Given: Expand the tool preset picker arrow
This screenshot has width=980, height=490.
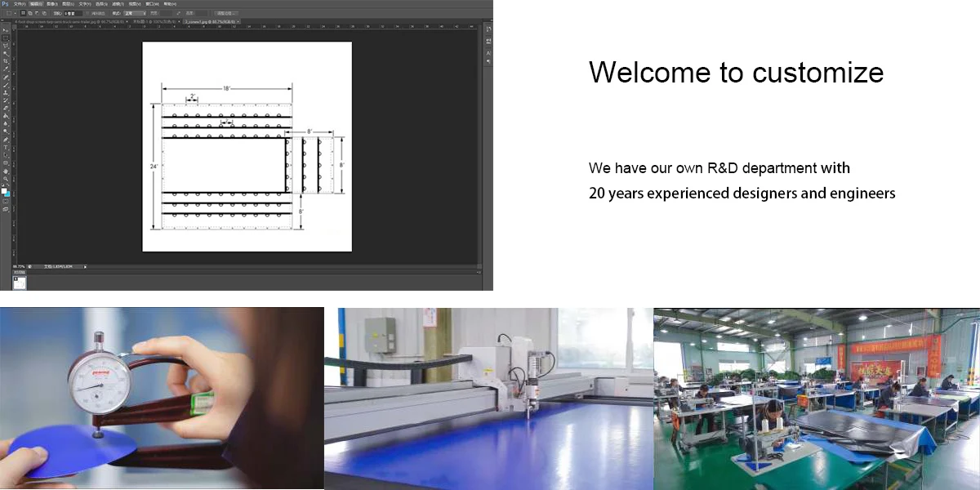Looking at the screenshot, I should (15, 13).
